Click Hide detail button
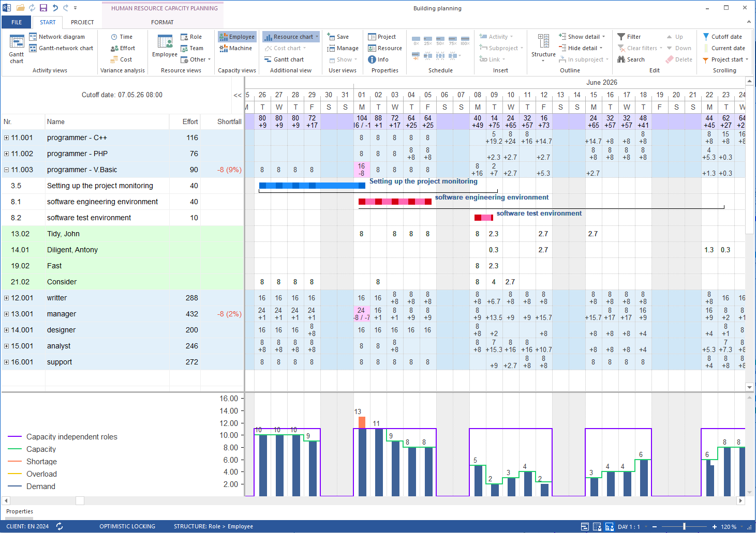756x533 pixels. (581, 48)
